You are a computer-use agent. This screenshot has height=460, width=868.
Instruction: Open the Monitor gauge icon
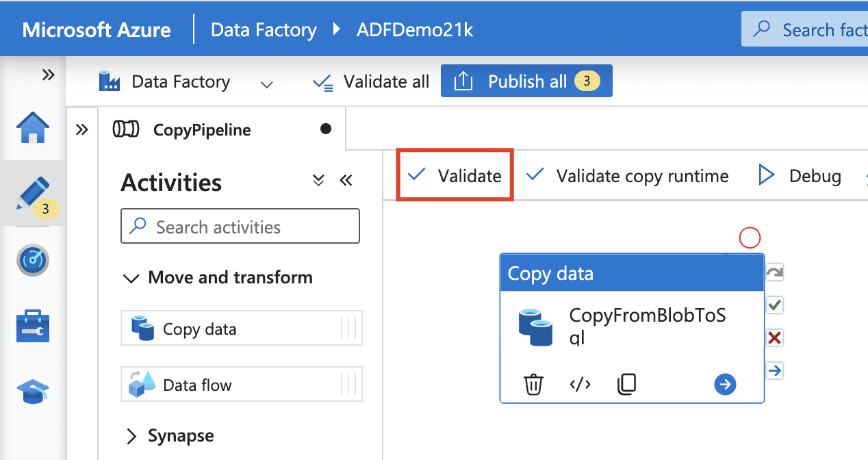tap(33, 260)
